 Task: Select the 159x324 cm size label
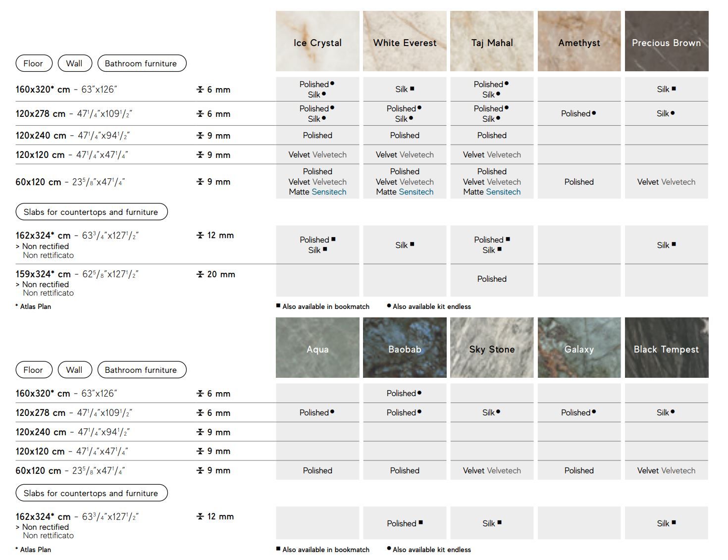(43, 274)
